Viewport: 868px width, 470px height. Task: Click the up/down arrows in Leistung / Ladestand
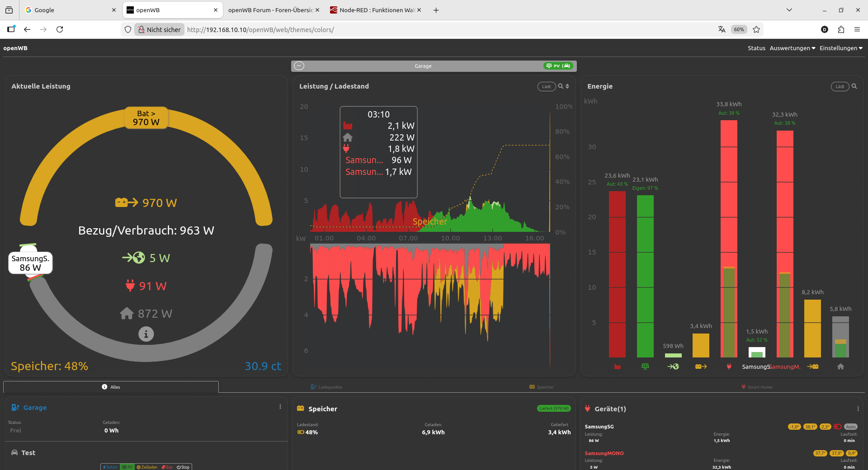[567, 86]
